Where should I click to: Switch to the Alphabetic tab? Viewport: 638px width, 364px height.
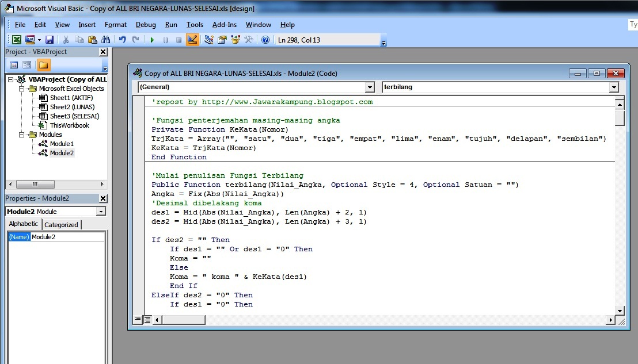point(23,224)
